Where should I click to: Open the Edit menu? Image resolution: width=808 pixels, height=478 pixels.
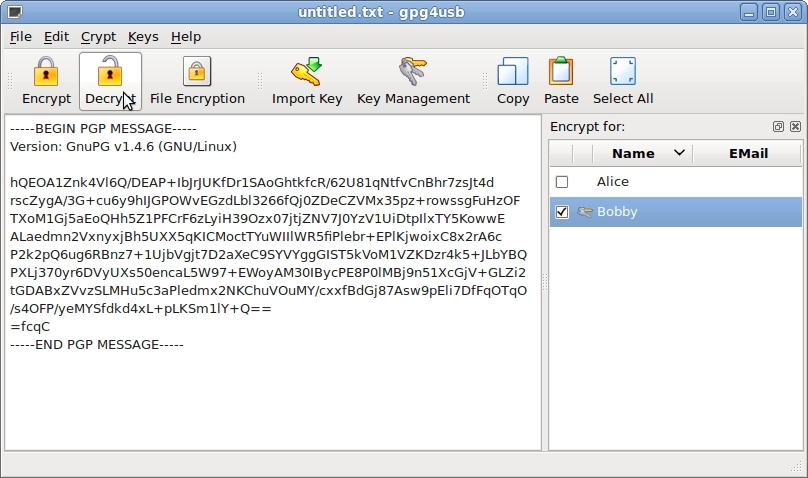(x=56, y=37)
